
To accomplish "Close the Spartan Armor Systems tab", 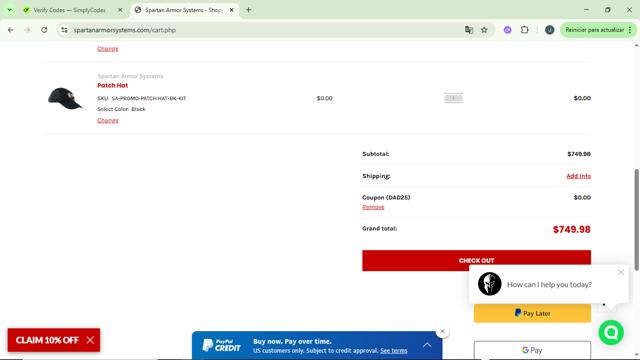I will click(x=231, y=10).
